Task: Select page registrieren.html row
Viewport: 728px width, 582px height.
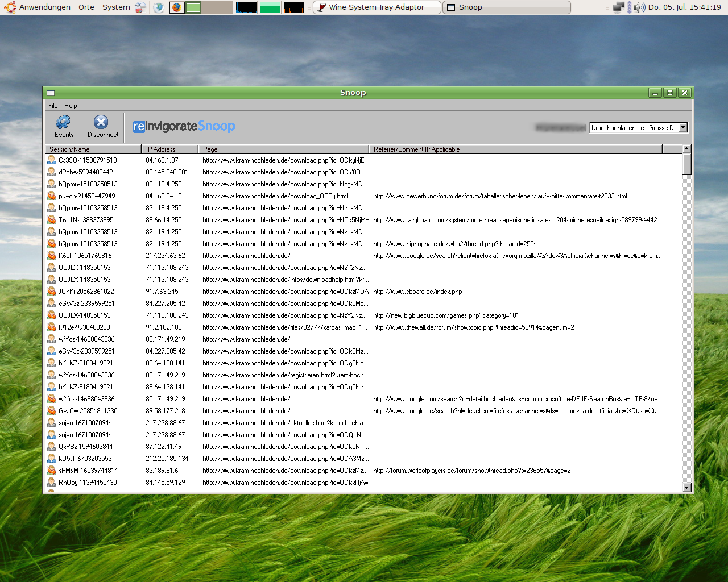Action: [286, 375]
